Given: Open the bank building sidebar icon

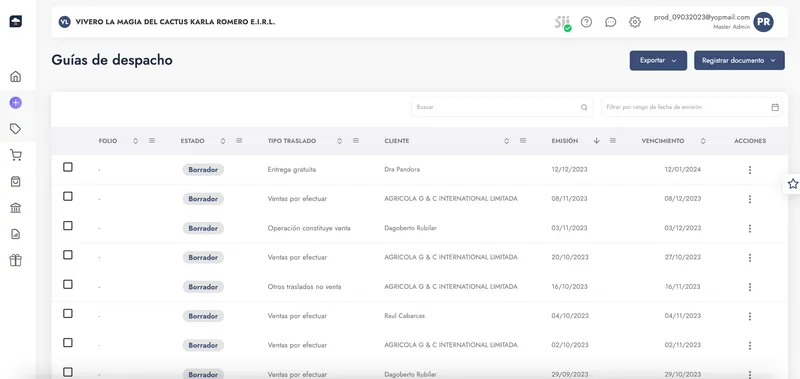Looking at the screenshot, I should pyautogui.click(x=16, y=208).
